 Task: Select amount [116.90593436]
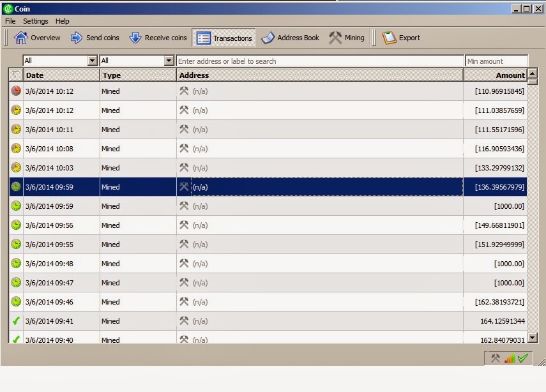[499, 149]
